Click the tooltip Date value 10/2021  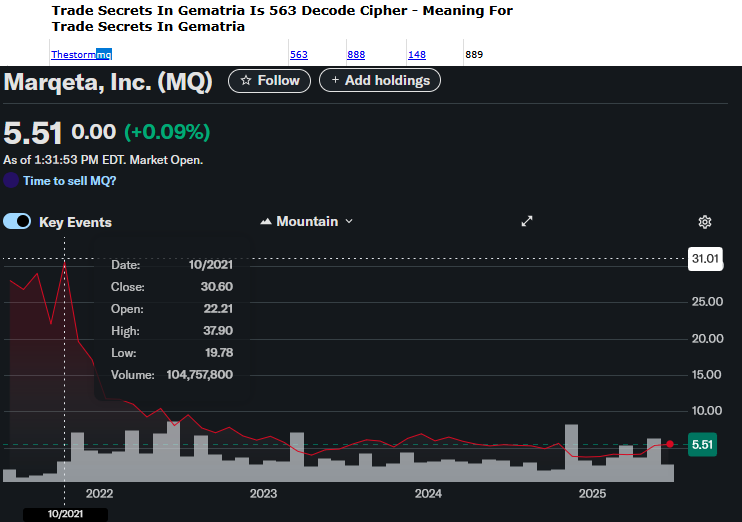pos(211,265)
